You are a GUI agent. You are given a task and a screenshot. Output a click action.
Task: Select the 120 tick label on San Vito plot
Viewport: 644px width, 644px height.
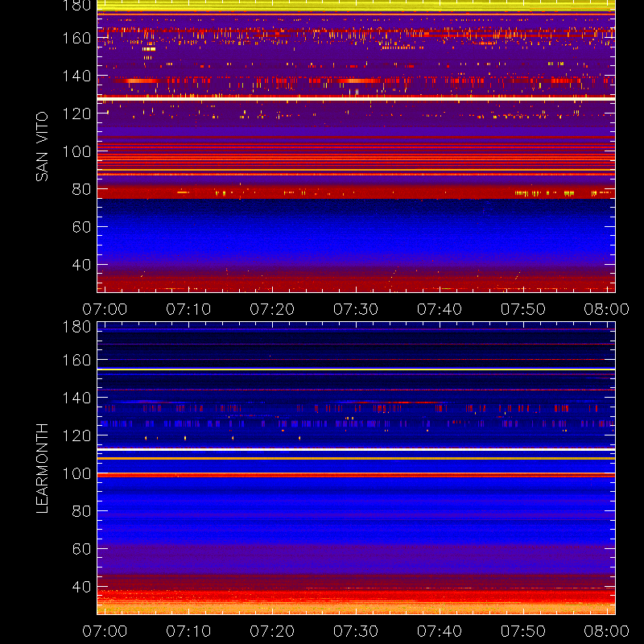(x=76, y=114)
